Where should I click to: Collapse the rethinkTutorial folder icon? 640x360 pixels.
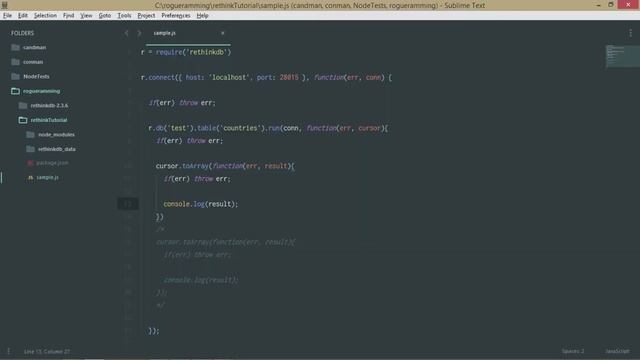(23, 120)
